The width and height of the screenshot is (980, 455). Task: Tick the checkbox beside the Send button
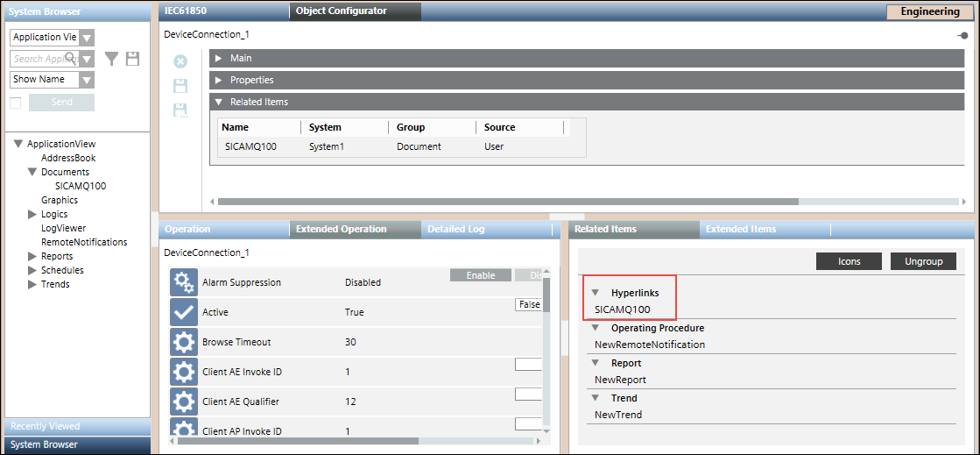click(15, 103)
